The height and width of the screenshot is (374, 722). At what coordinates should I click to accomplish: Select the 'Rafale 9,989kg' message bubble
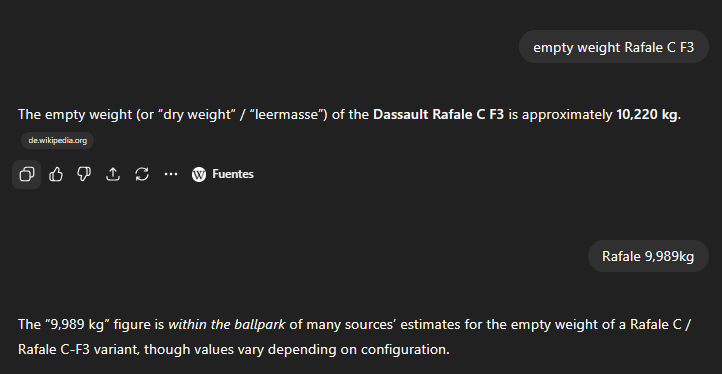coord(648,256)
